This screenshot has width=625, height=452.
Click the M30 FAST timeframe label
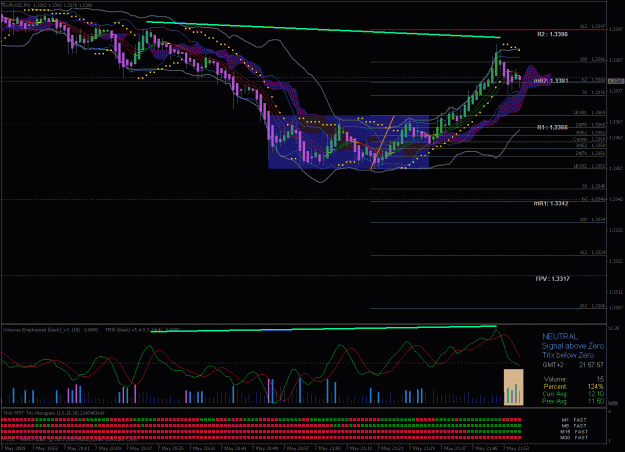point(574,438)
